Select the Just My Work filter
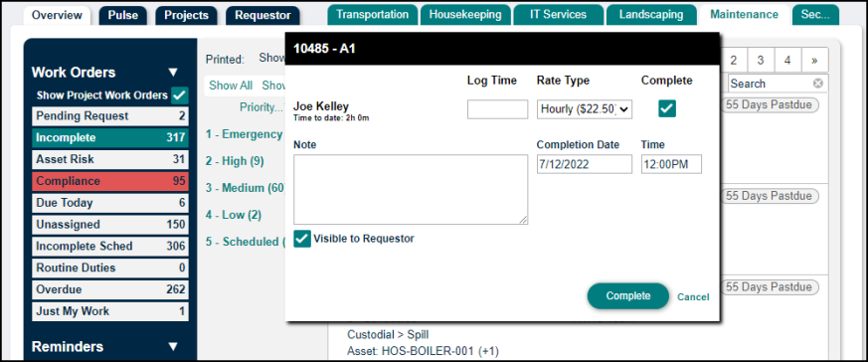The image size is (868, 362). tap(110, 311)
